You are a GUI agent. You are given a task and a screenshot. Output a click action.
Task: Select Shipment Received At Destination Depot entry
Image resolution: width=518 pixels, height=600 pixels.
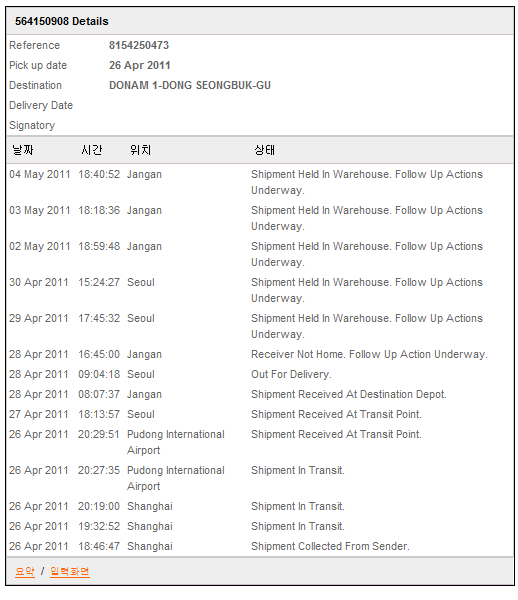[349, 394]
